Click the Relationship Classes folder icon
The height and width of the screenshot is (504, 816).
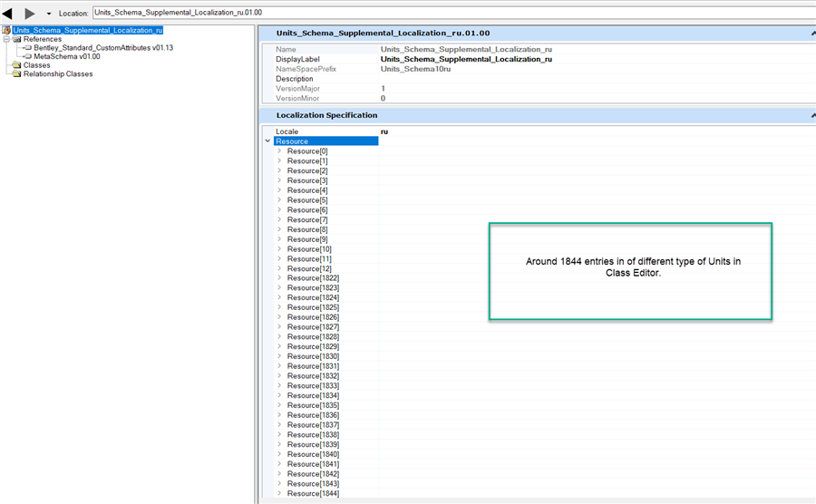[x=16, y=73]
